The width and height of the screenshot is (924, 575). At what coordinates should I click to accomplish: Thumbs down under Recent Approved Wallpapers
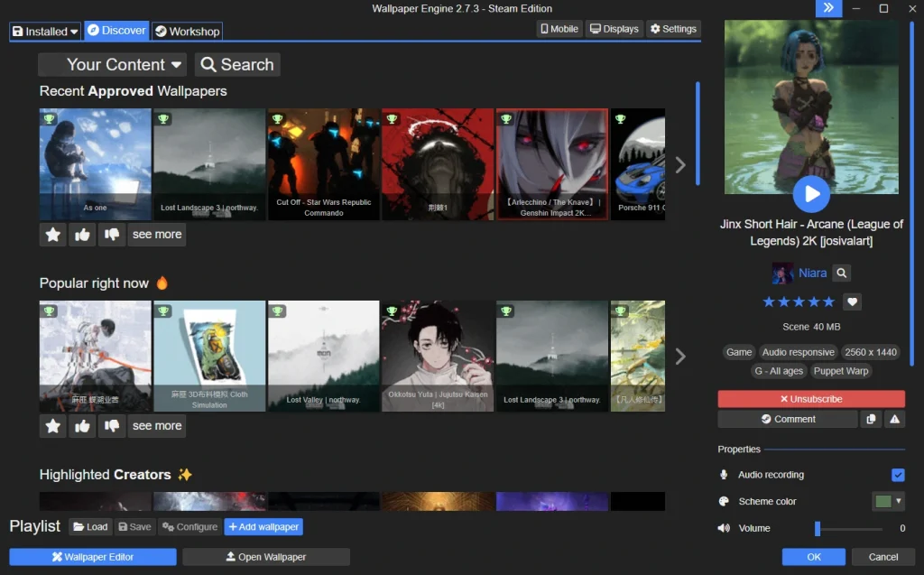[x=111, y=235]
